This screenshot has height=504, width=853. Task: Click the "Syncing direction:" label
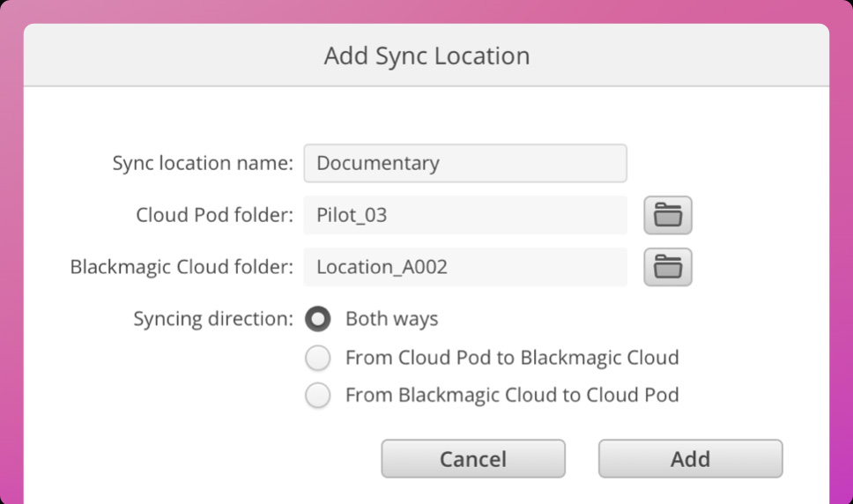(x=212, y=319)
